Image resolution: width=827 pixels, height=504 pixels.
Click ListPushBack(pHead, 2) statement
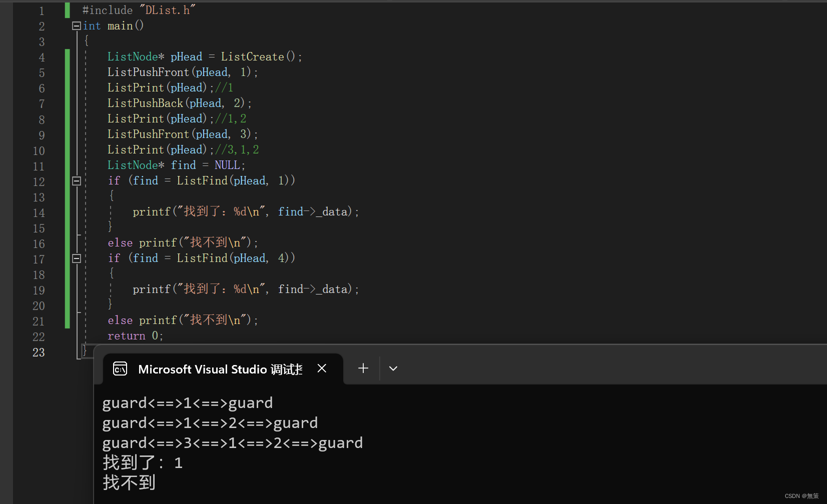click(x=180, y=103)
